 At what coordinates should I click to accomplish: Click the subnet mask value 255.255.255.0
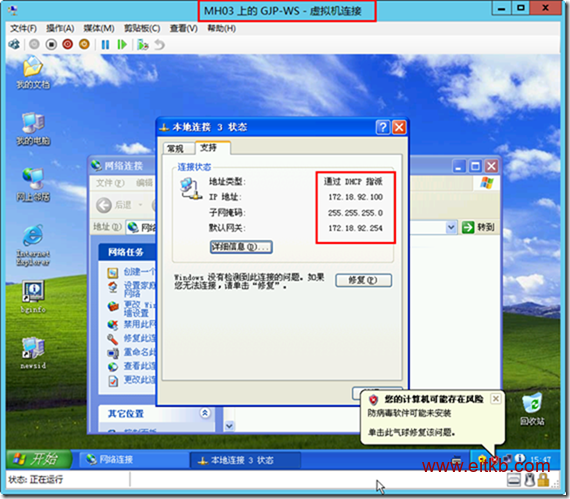355,213
